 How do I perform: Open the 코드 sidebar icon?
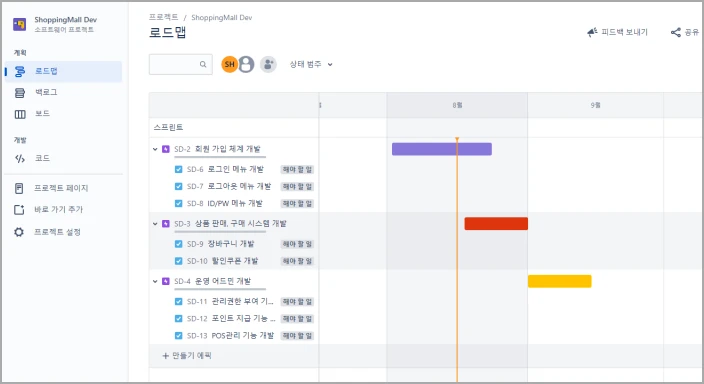[x=20, y=158]
